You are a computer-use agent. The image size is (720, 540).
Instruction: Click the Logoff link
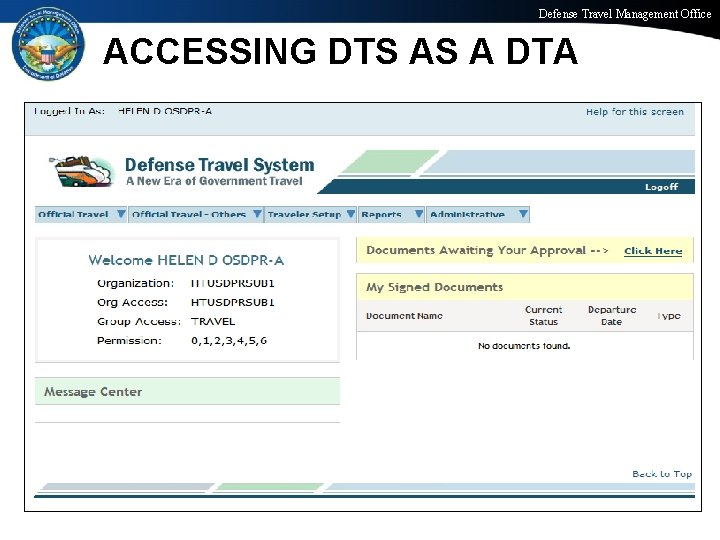click(x=661, y=187)
